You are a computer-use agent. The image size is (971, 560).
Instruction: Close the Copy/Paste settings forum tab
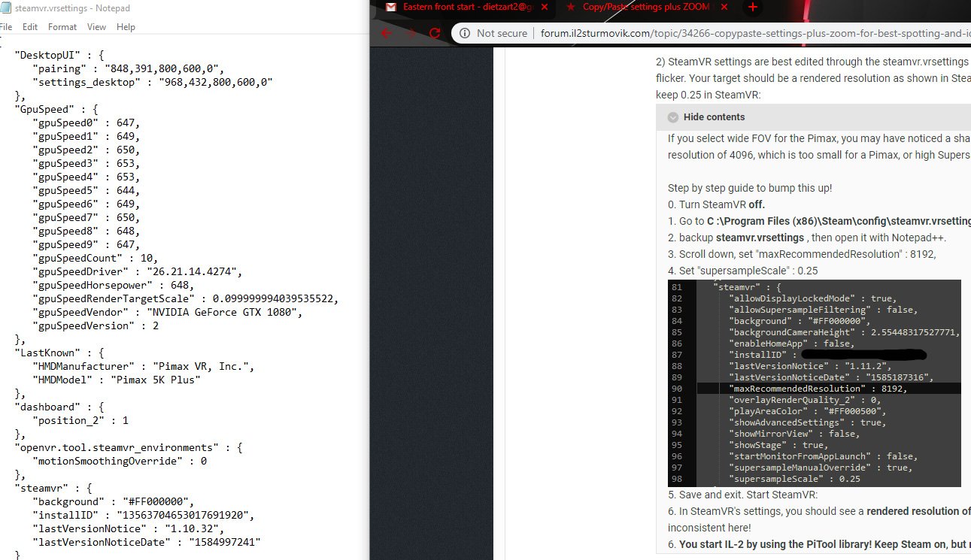pos(725,8)
